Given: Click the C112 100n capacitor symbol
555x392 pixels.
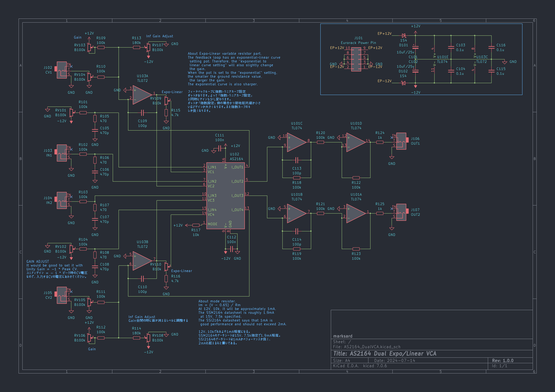Looking at the screenshot, I should coord(231,249).
